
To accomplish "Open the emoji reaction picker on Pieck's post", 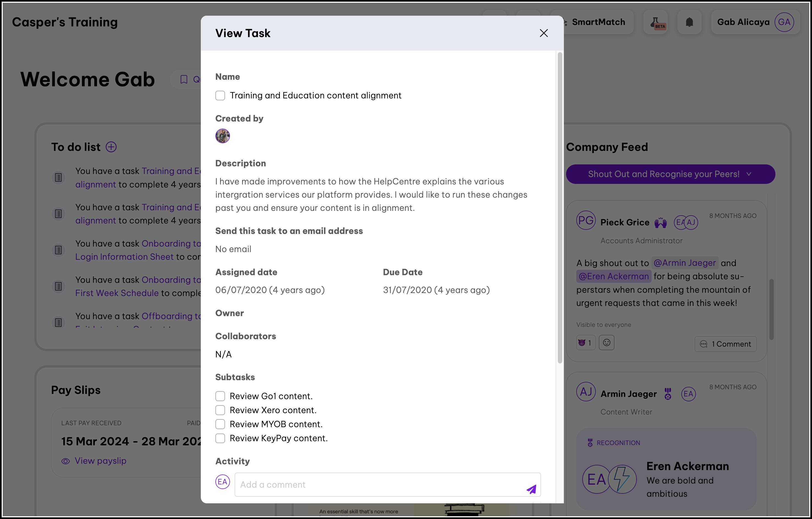I will point(606,343).
